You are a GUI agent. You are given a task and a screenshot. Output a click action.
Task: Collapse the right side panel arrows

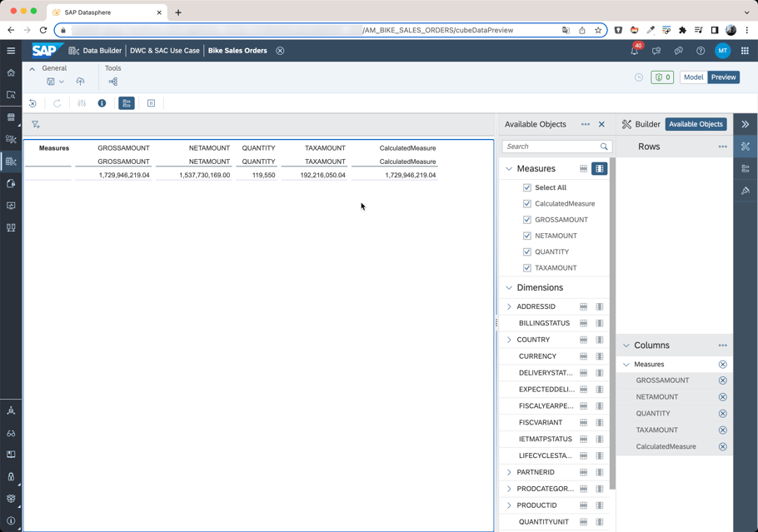pyautogui.click(x=746, y=124)
